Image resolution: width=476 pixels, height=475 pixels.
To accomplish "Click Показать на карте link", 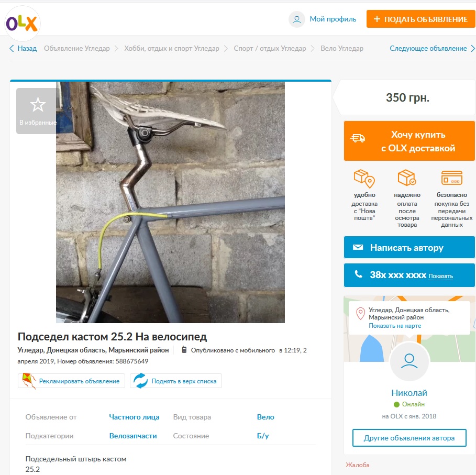I will point(395,326).
